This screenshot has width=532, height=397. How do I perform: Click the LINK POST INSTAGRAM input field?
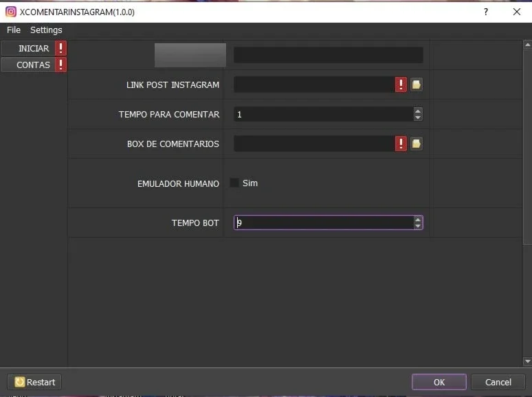click(314, 84)
